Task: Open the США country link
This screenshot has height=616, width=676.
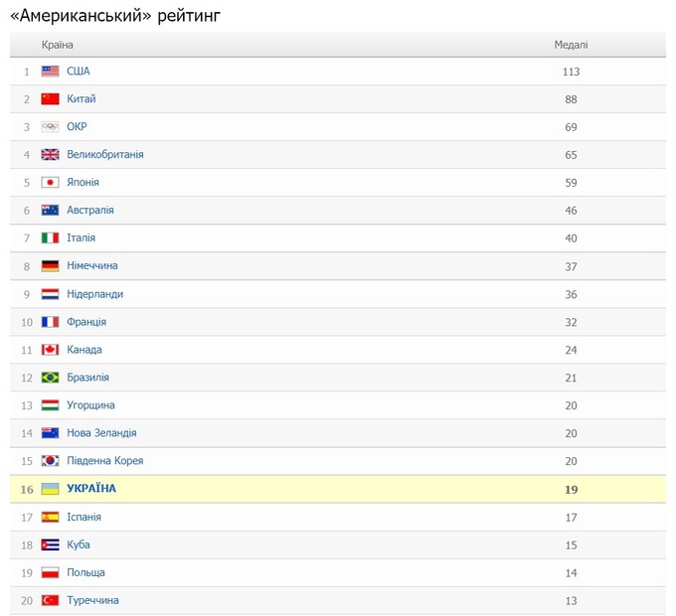Action: pyautogui.click(x=79, y=72)
